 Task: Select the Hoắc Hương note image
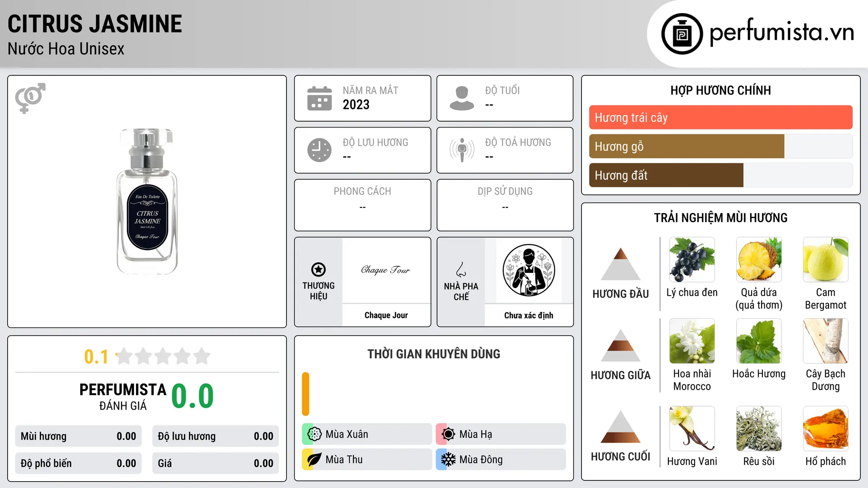(759, 341)
